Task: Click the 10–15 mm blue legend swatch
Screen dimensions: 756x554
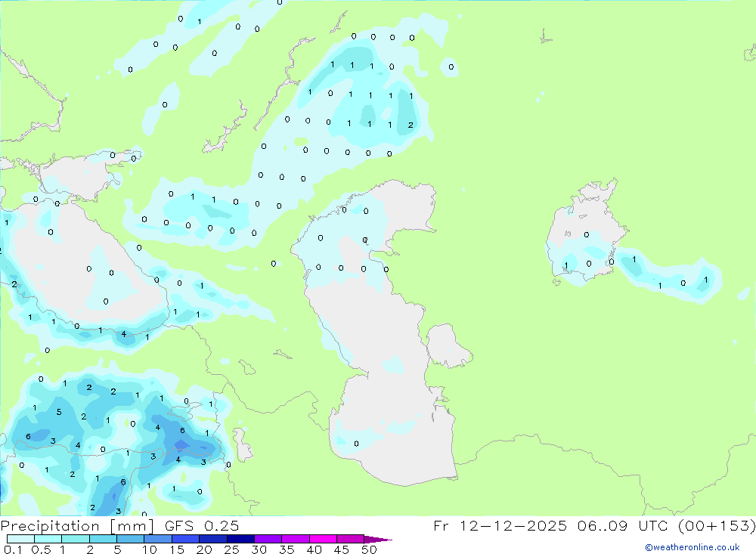Action: 158,539
